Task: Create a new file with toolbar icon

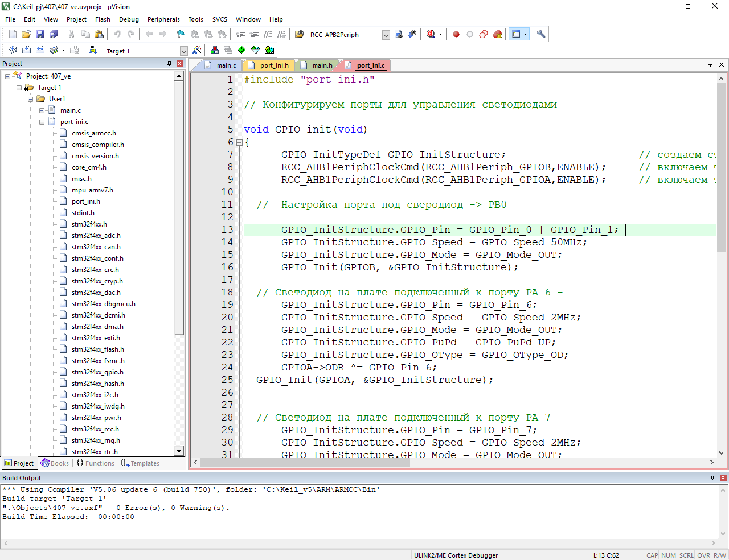Action: click(x=13, y=34)
